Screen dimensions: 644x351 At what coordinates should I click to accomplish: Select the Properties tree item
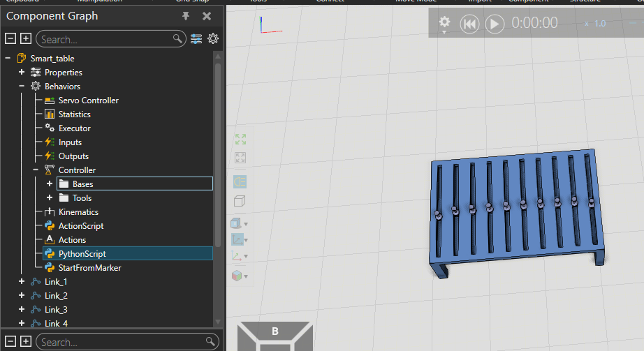click(64, 73)
